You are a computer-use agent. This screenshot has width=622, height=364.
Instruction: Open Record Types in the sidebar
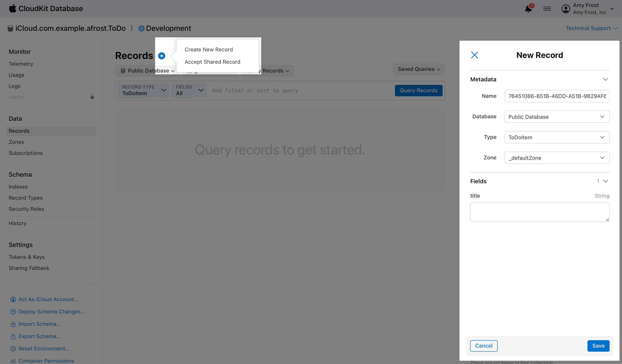click(x=26, y=198)
